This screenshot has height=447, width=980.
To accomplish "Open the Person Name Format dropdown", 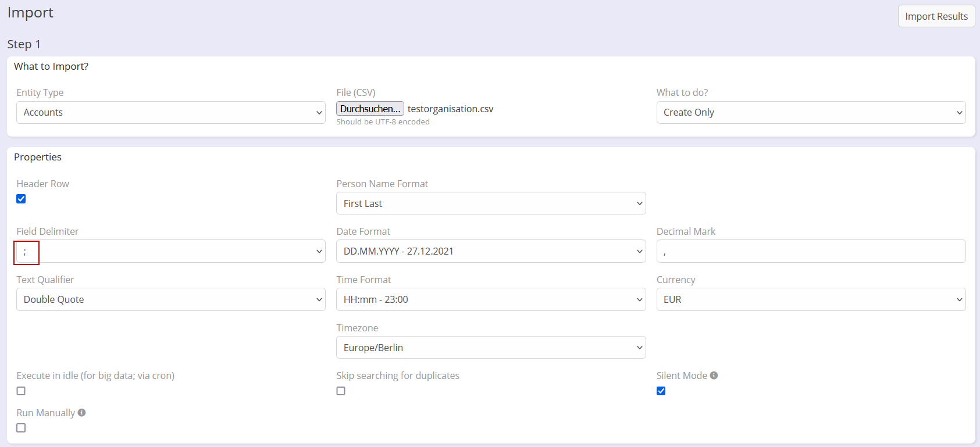I will pyautogui.click(x=491, y=203).
